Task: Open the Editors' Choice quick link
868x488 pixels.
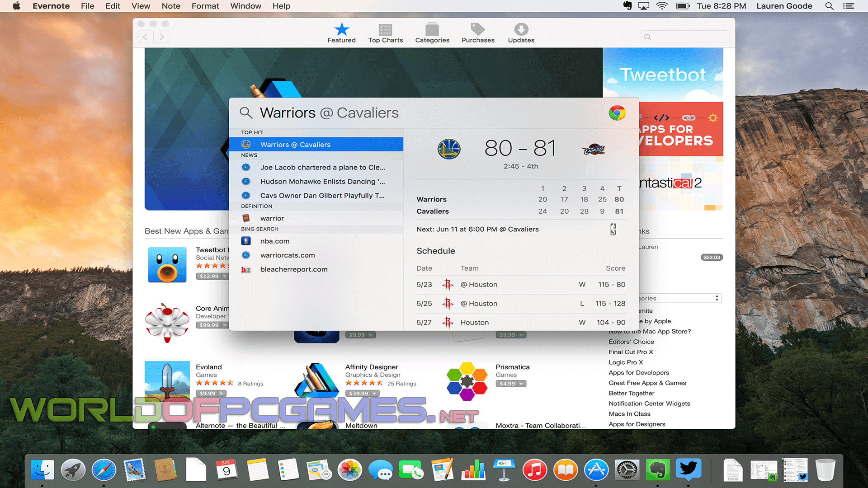Action: tap(631, 342)
